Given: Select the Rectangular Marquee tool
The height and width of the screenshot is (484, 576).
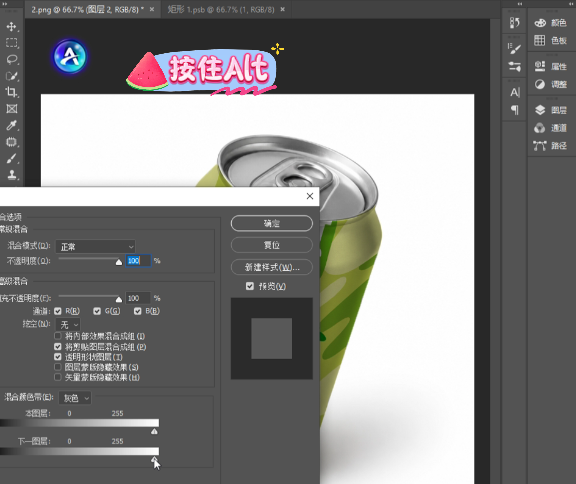Looking at the screenshot, I should pos(11,43).
